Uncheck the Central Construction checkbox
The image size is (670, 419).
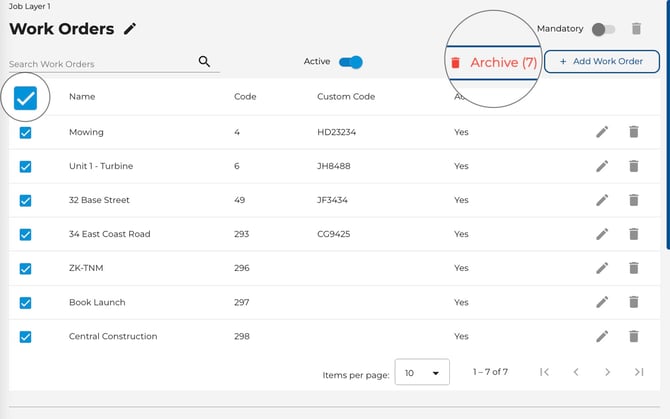tap(26, 336)
